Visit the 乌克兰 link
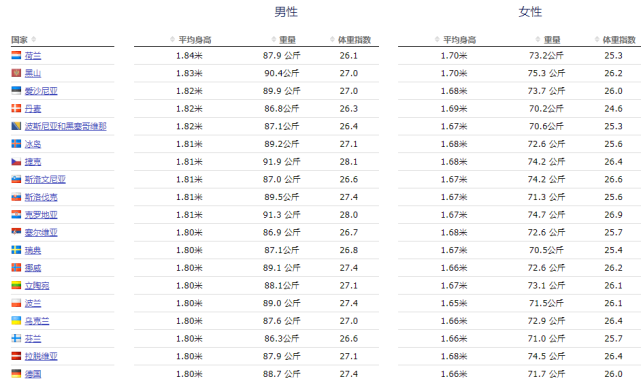This screenshot has height=381, width=641. click(37, 321)
